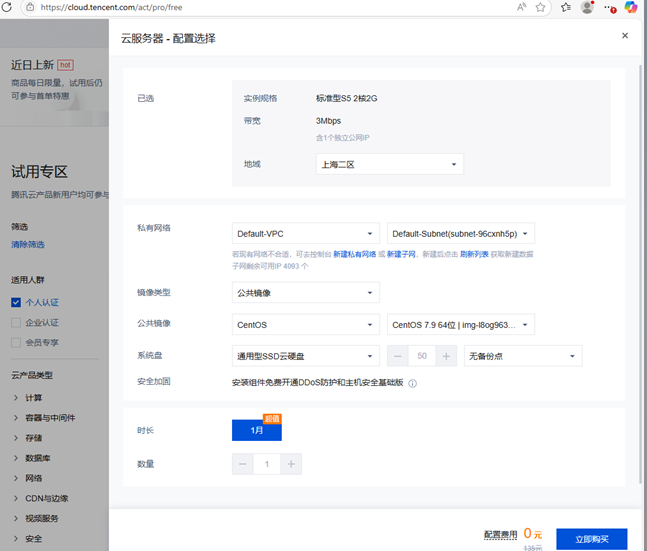The width and height of the screenshot is (647, 551).
Task: Open the 镜像类型 dropdown showing 公共镜像
Action: pos(306,293)
